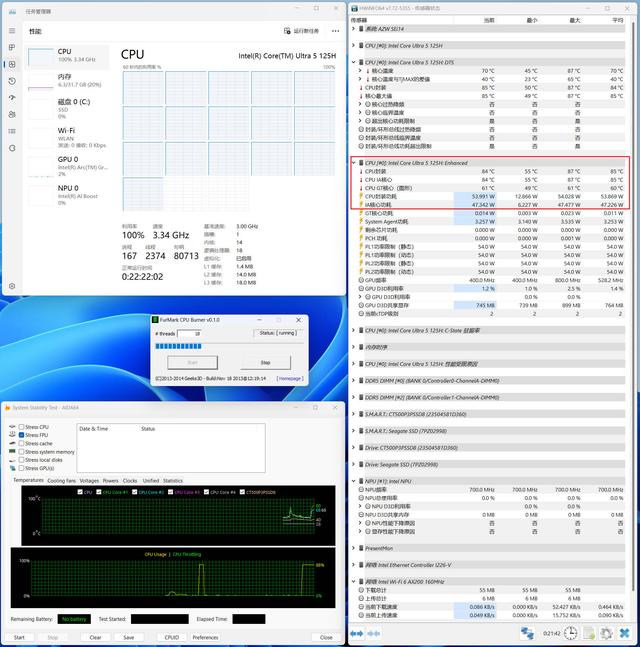Select Disk 0 (C:) in performance list

coord(67,109)
